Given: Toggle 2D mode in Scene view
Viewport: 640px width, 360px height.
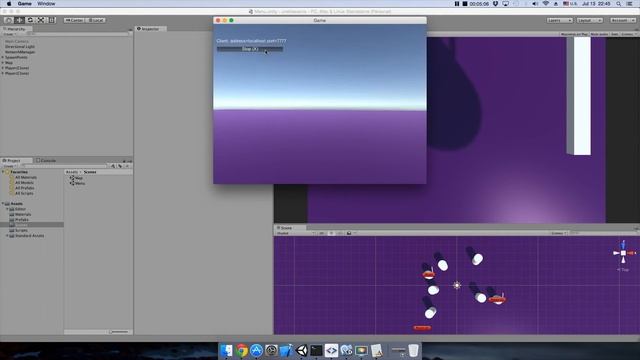Looking at the screenshot, I should click(322, 233).
